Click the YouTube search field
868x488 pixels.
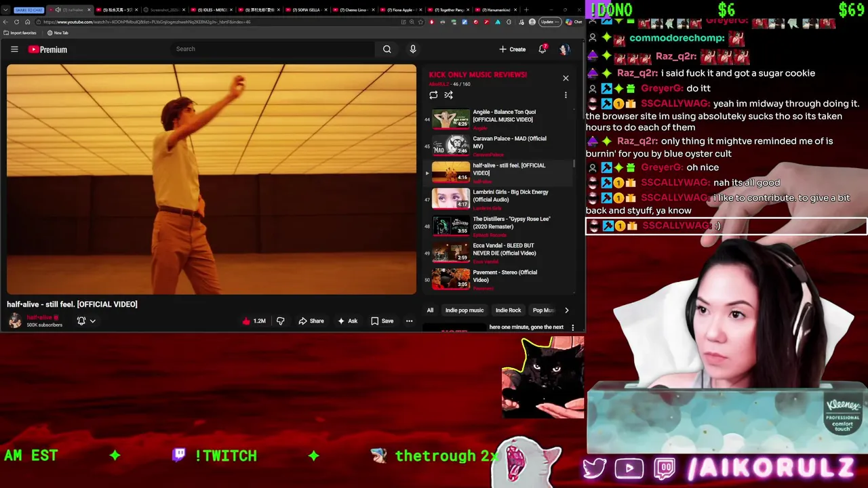[x=271, y=49]
